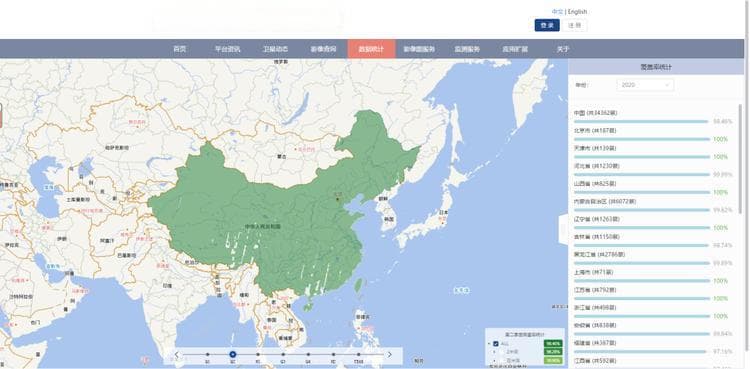Viewport: 750px width, 369px height.
Task: Click the Beijing marker on map
Action: tap(339, 198)
